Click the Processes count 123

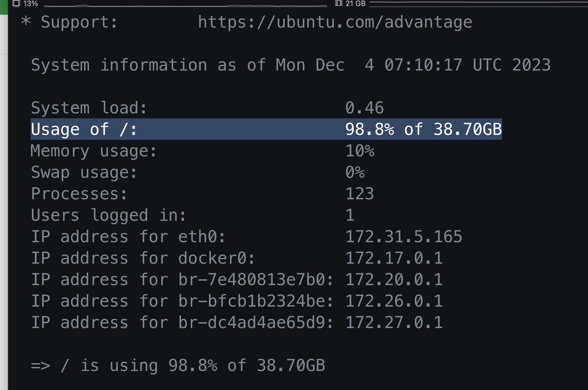pos(360,193)
